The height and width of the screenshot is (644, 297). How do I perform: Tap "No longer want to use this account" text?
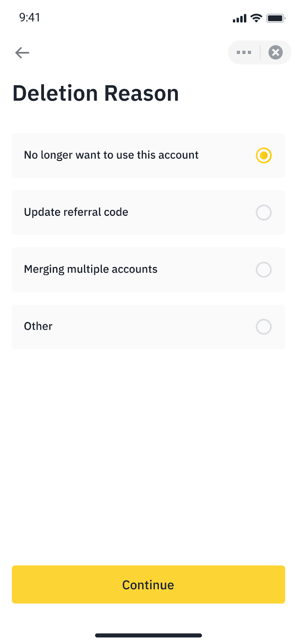tap(111, 155)
